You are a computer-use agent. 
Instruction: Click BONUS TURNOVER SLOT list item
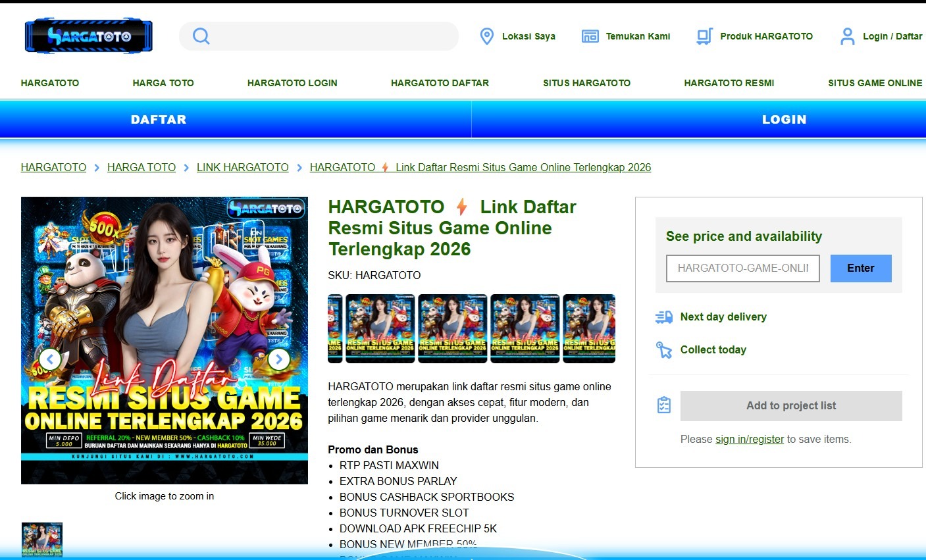coord(404,513)
